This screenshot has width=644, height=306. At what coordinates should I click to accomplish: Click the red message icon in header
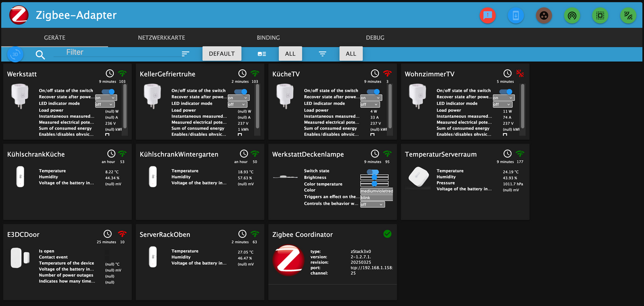[487, 16]
